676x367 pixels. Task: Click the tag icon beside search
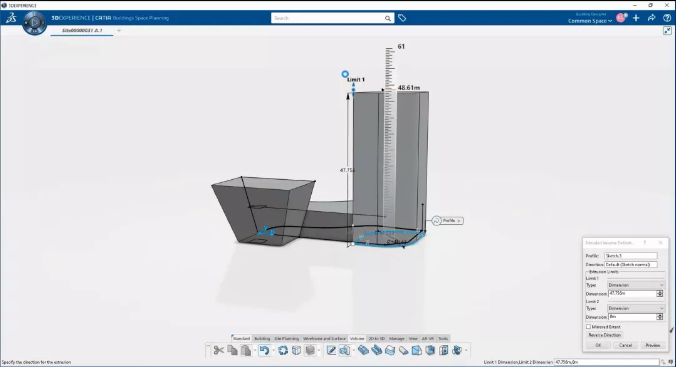click(x=402, y=18)
